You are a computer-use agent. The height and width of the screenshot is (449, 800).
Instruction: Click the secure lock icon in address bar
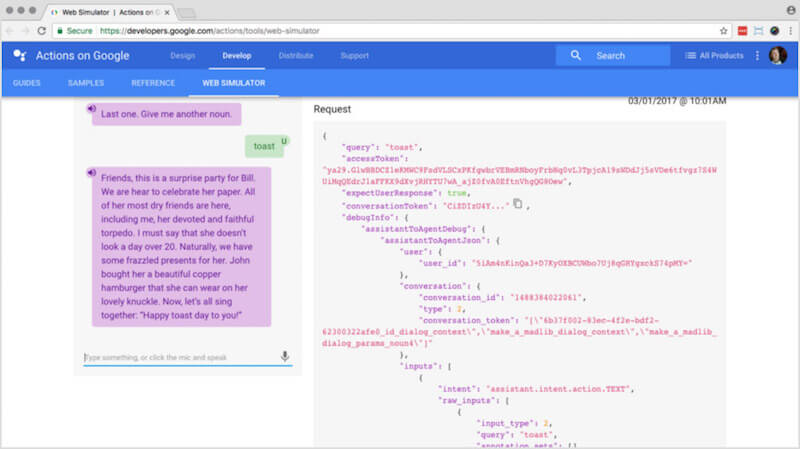tap(60, 31)
